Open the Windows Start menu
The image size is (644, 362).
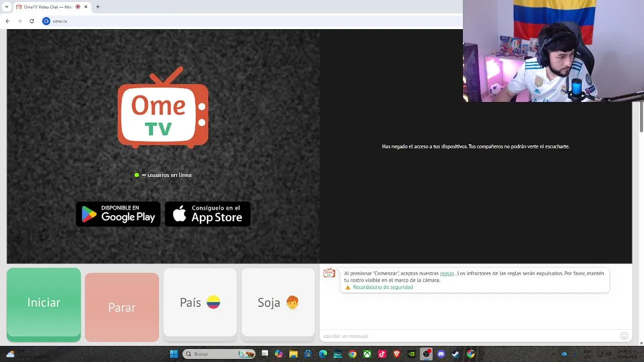coord(174,354)
